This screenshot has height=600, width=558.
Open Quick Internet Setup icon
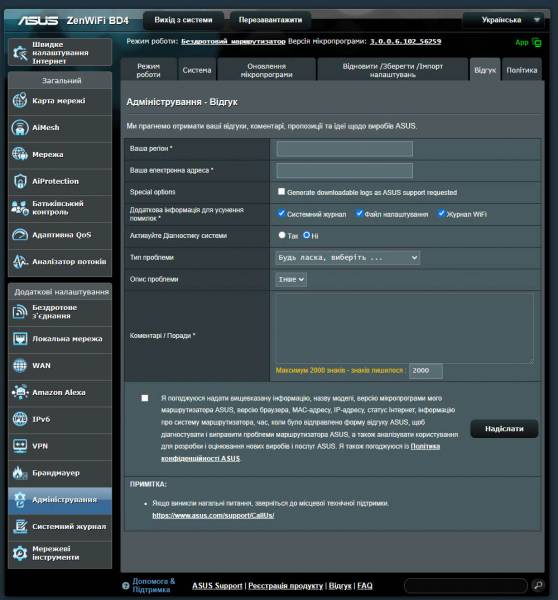tap(20, 52)
